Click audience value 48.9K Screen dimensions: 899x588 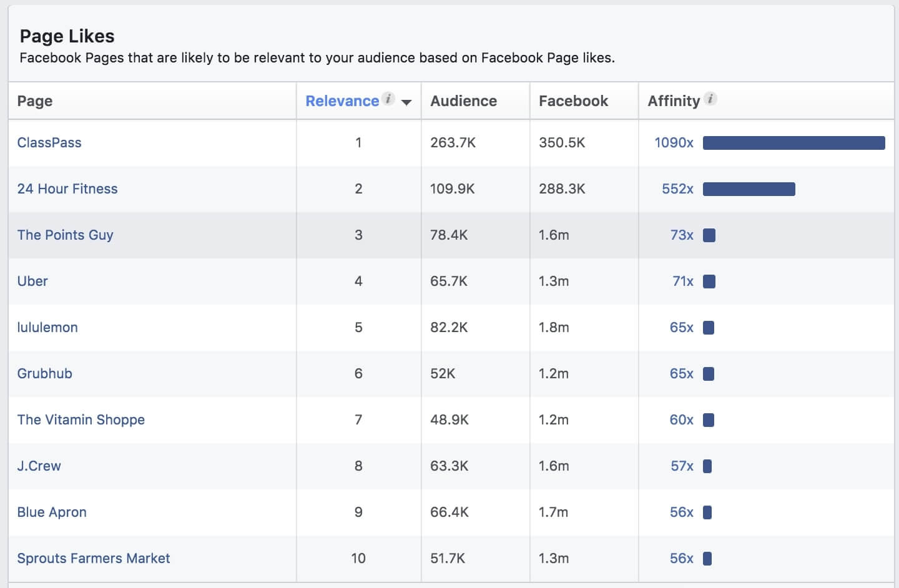pyautogui.click(x=449, y=419)
